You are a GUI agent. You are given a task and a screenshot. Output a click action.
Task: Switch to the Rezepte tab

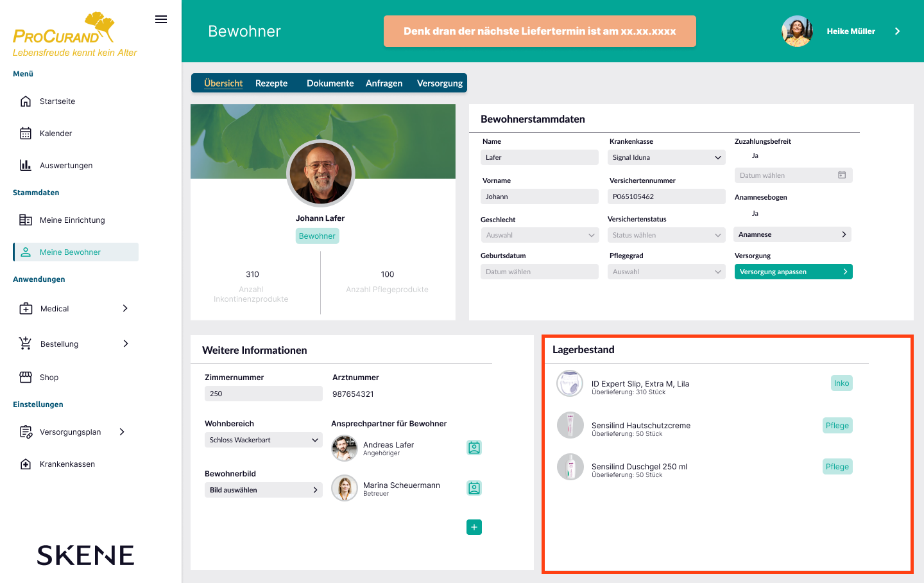point(271,83)
